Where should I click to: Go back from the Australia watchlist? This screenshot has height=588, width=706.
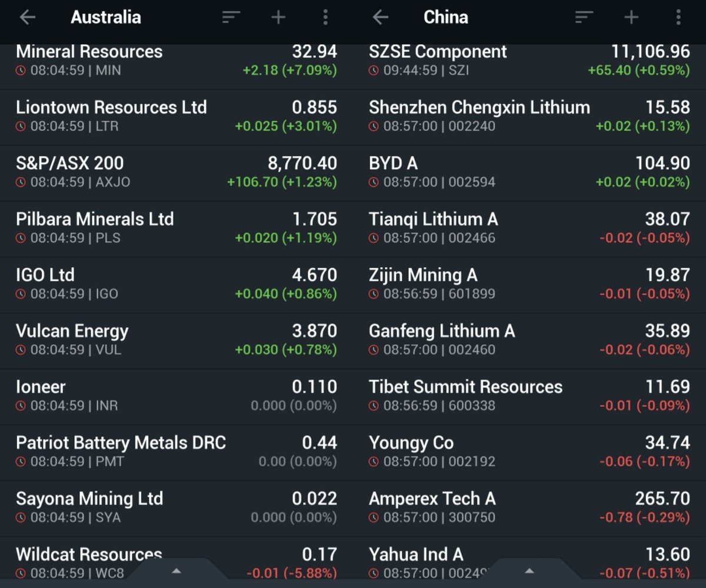click(28, 17)
